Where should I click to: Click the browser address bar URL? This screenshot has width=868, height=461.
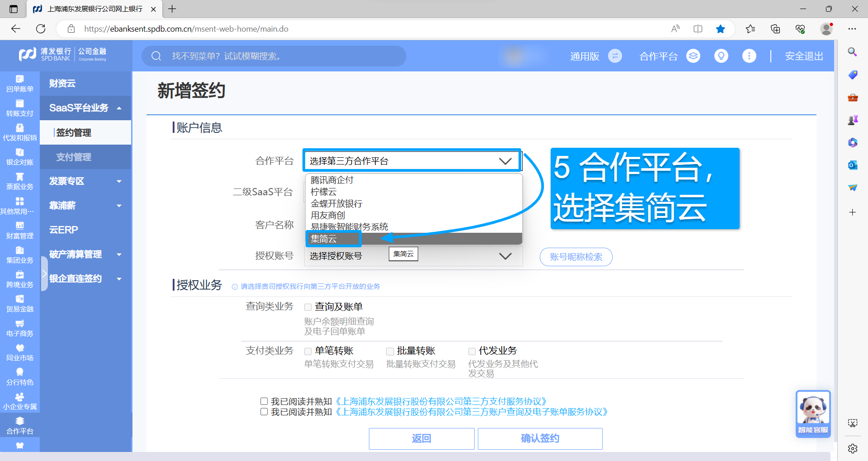(186, 29)
